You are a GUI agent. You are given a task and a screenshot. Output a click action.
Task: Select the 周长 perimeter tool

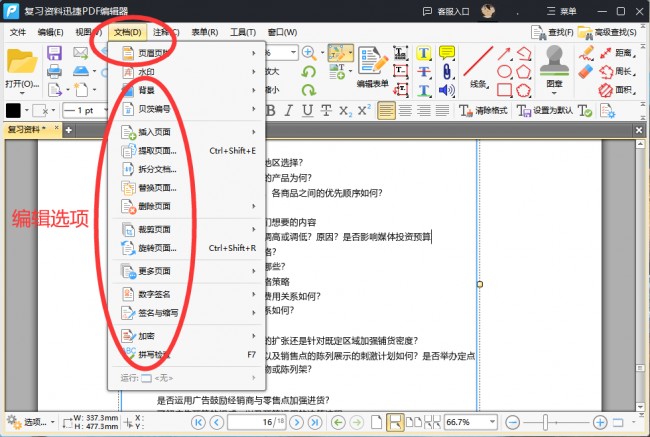click(x=618, y=72)
